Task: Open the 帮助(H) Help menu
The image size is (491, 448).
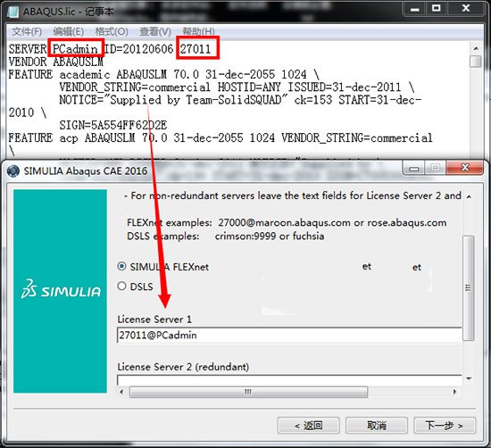Action: [198, 31]
